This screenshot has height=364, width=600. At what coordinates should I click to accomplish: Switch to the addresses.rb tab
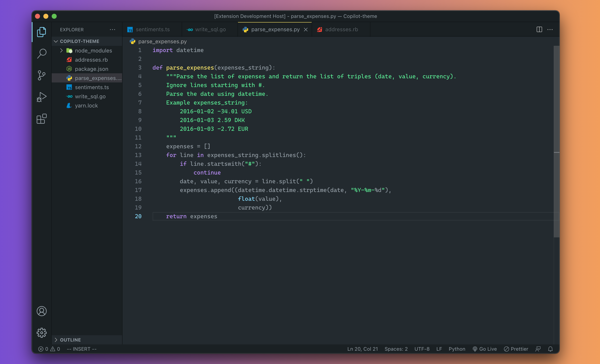[x=341, y=29]
